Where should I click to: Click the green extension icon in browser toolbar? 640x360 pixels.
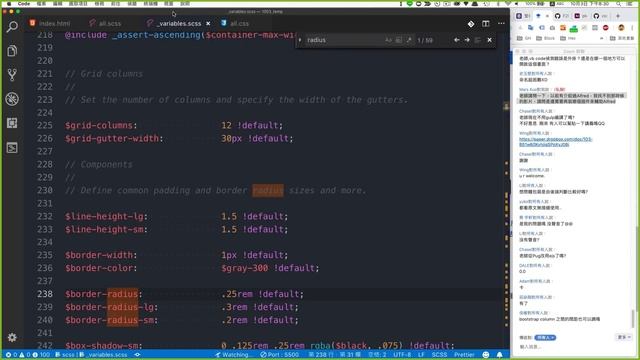(x=573, y=28)
